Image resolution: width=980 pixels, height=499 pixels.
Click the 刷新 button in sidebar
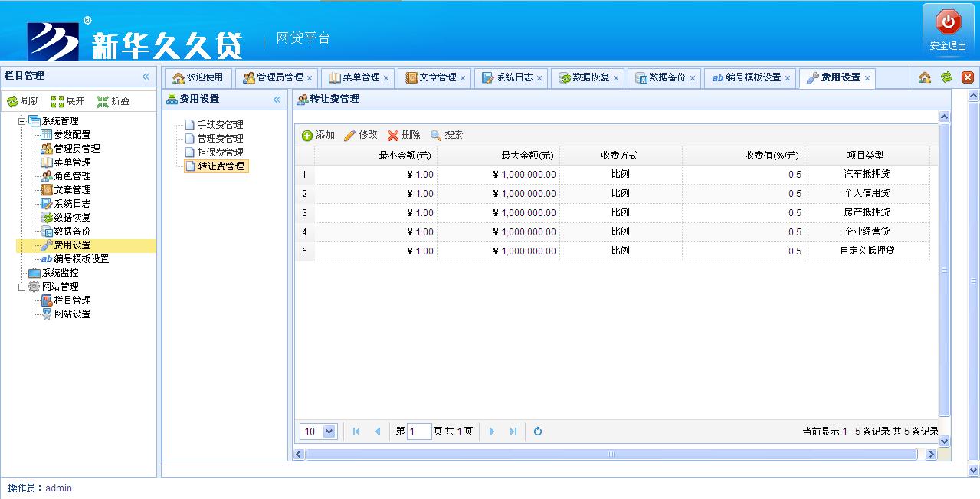click(x=24, y=101)
